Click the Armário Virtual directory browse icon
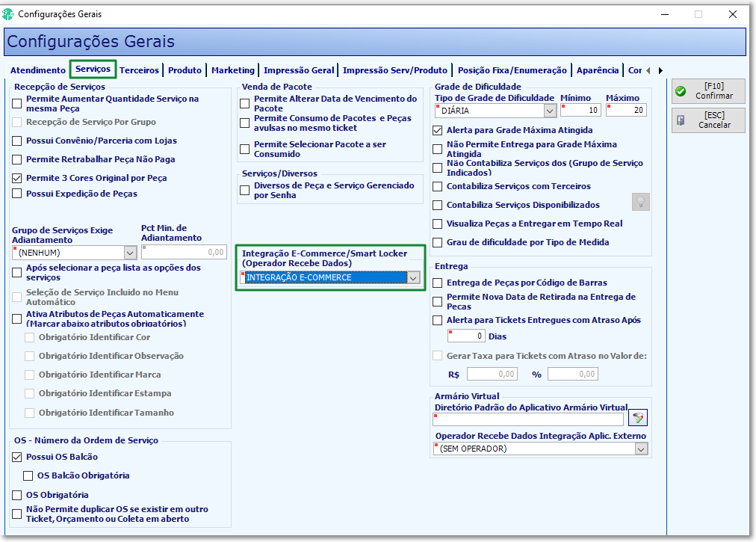Screen dimensions: 756x542 [638, 417]
